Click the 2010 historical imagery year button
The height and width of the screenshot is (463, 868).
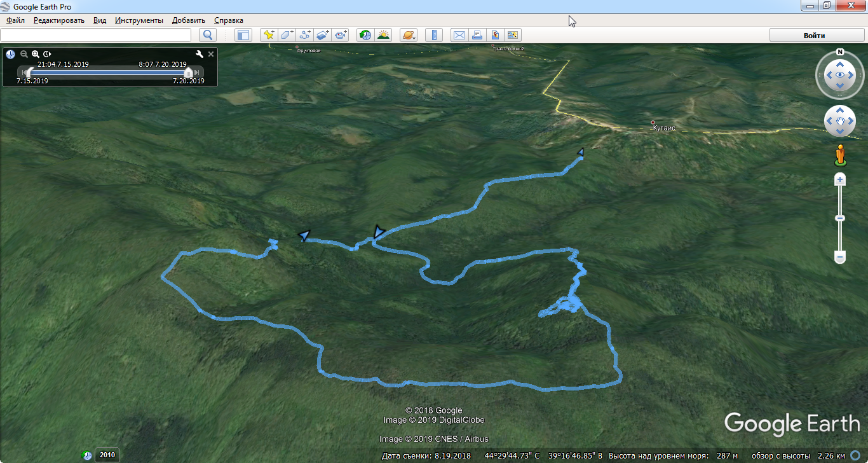click(107, 455)
